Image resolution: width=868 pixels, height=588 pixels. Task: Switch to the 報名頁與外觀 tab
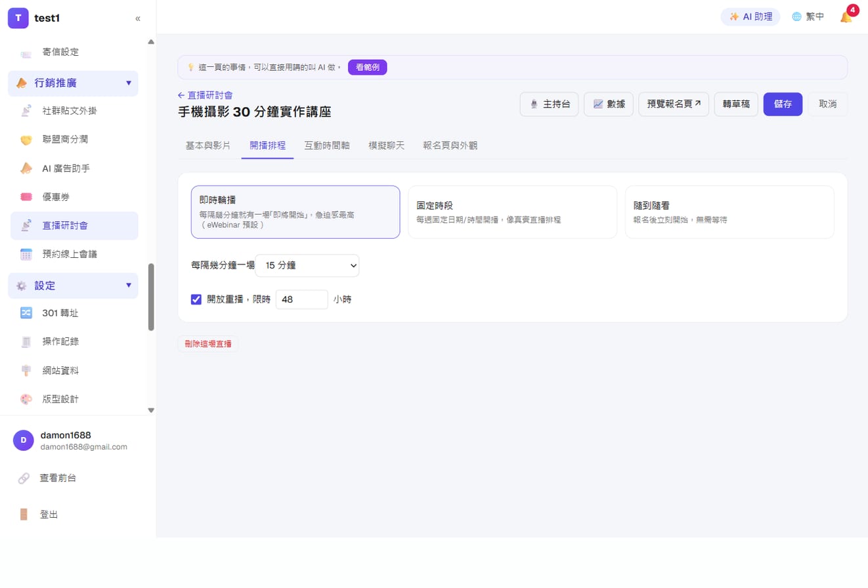(450, 146)
